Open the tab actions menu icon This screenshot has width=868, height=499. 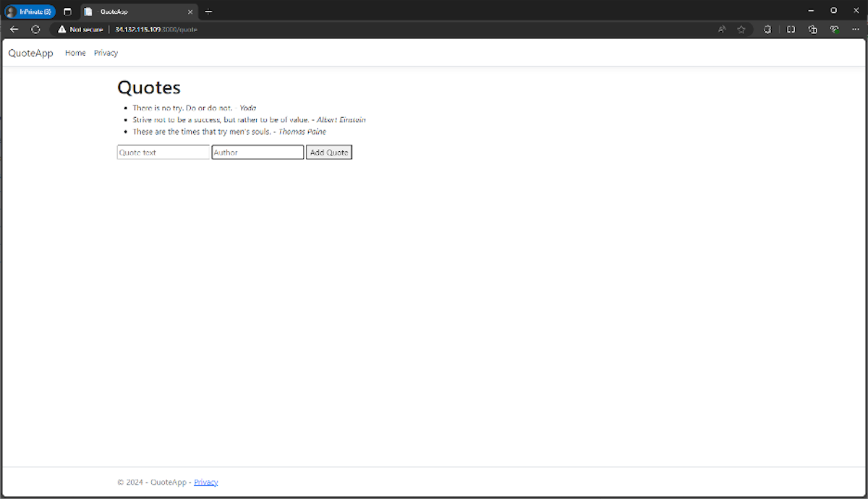coord(67,12)
